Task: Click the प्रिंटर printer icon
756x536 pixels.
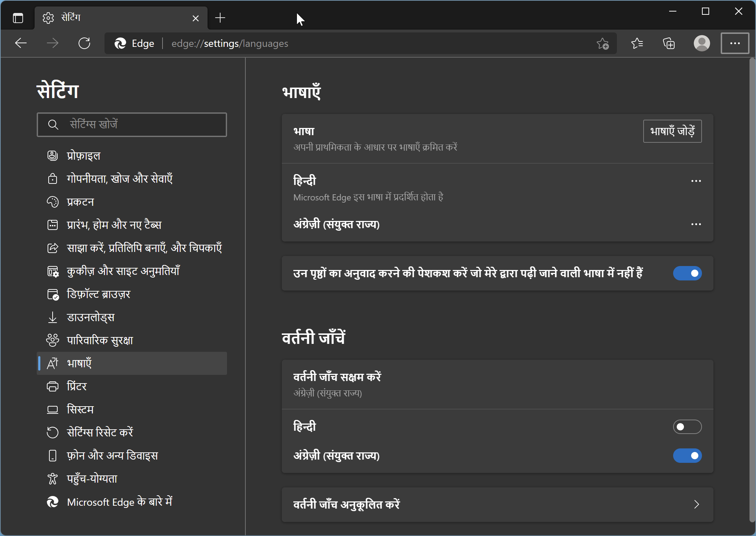Action: (53, 386)
